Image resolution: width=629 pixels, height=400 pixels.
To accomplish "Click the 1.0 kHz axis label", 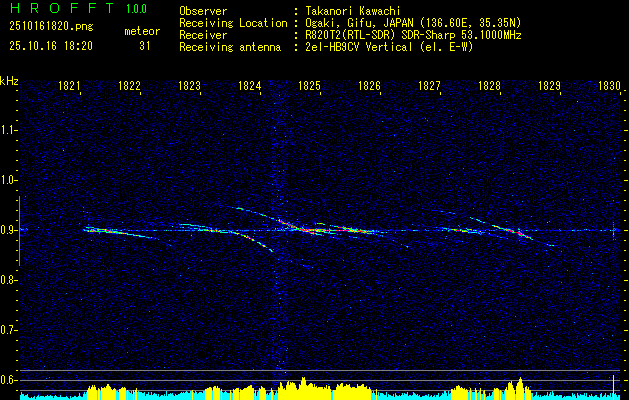I will tap(8, 180).
